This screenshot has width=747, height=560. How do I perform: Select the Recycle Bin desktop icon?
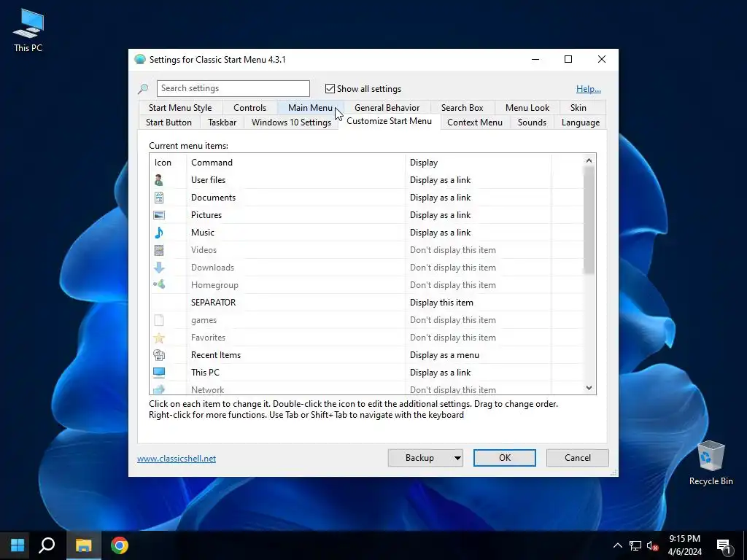click(x=711, y=463)
